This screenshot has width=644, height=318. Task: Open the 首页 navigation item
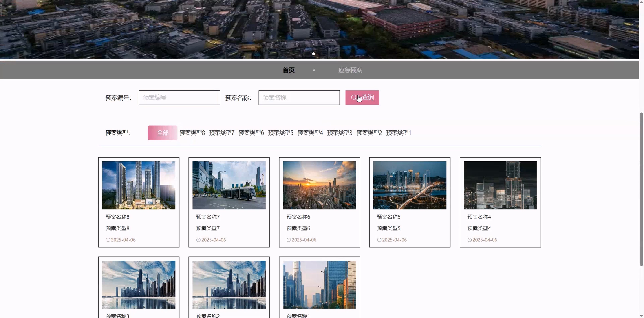pos(289,70)
